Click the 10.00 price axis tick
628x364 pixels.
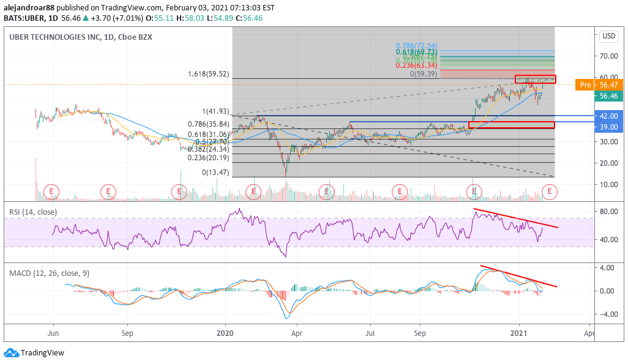click(x=608, y=185)
